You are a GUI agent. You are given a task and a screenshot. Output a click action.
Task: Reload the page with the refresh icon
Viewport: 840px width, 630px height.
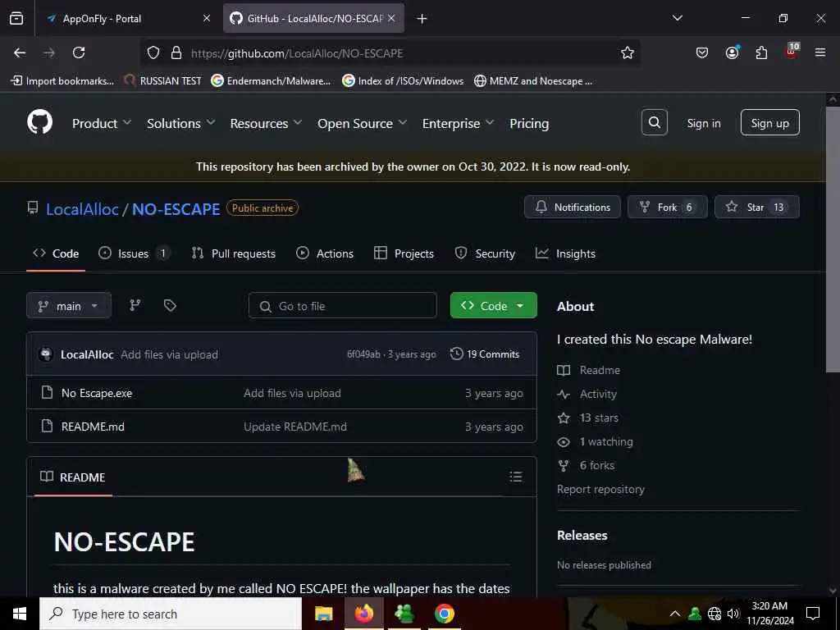[x=79, y=52]
